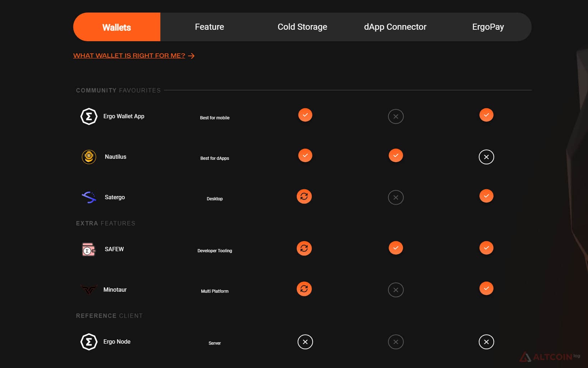Image resolution: width=588 pixels, height=368 pixels.
Task: Click the Ergo Node sigma logo
Action: (x=89, y=342)
